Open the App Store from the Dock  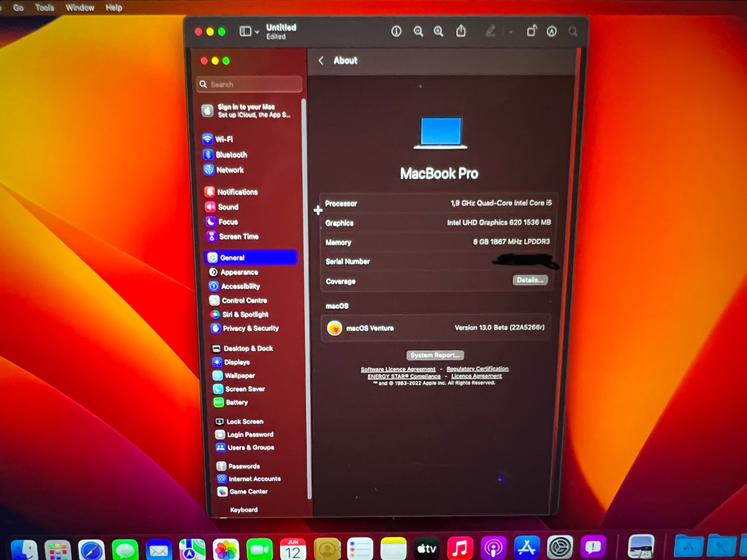click(527, 547)
